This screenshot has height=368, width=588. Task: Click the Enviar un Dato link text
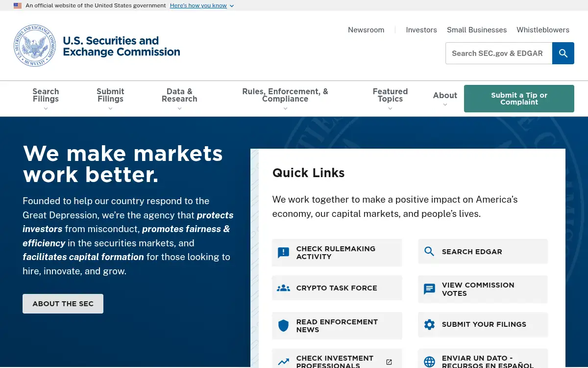[x=488, y=362]
